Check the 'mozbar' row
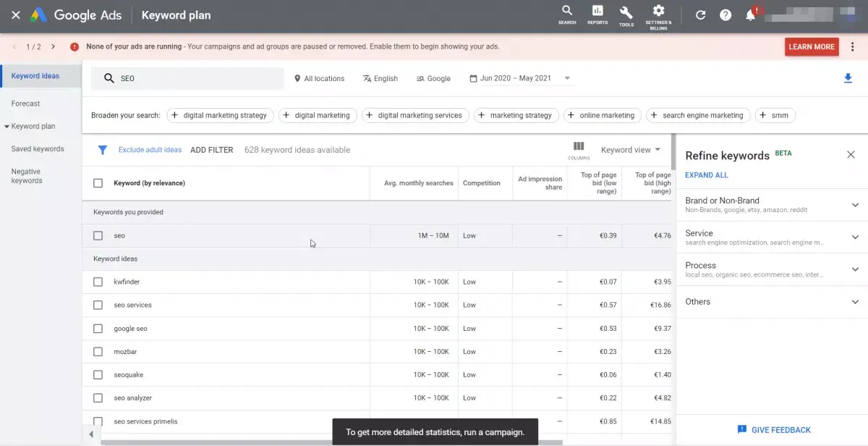Screen dimensions: 868x446 (98, 351)
